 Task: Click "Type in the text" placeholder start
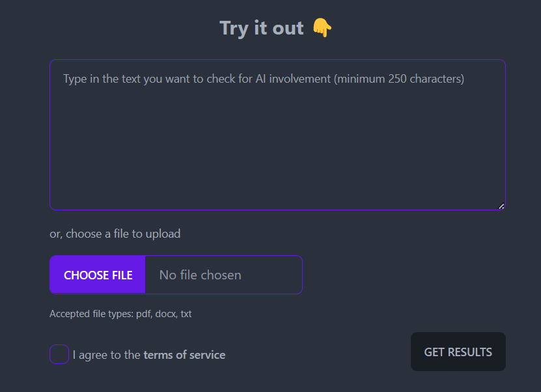click(101, 79)
